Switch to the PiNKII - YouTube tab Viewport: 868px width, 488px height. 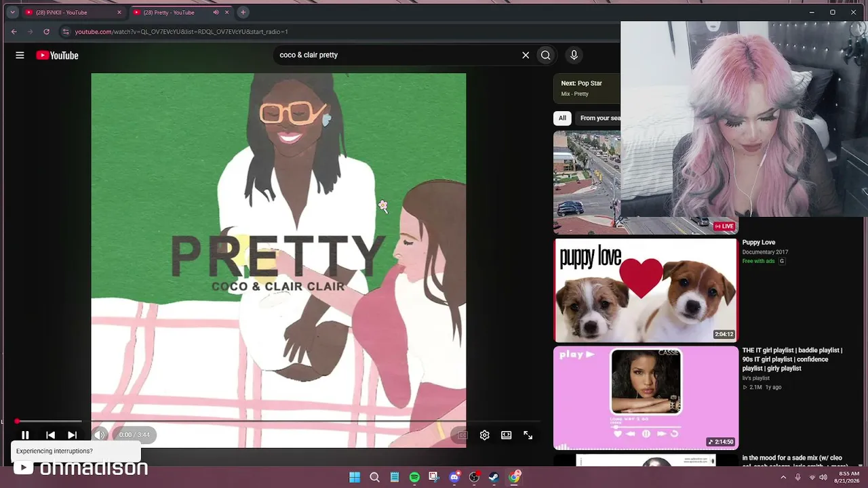point(73,12)
